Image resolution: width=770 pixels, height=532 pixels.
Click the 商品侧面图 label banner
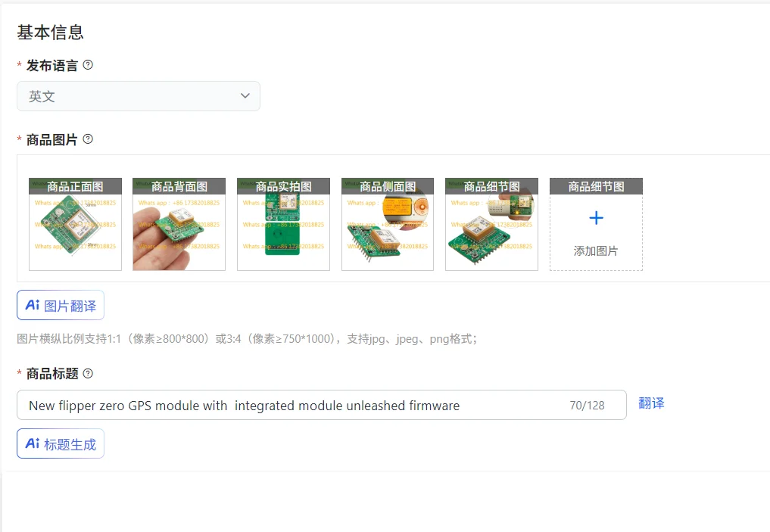(388, 186)
